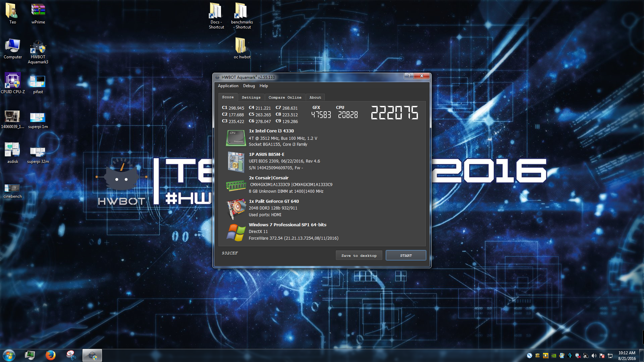Viewport: 644px width, 362px height.
Task: Click the total score 222075
Action: (394, 113)
